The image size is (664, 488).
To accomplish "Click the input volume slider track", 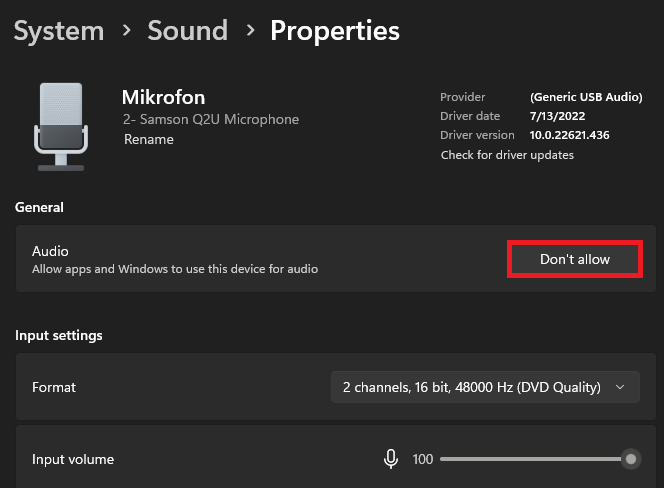I will (x=530, y=459).
